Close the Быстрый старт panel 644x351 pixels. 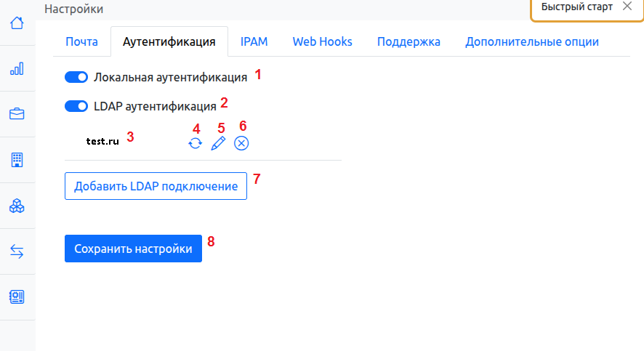click(x=627, y=7)
